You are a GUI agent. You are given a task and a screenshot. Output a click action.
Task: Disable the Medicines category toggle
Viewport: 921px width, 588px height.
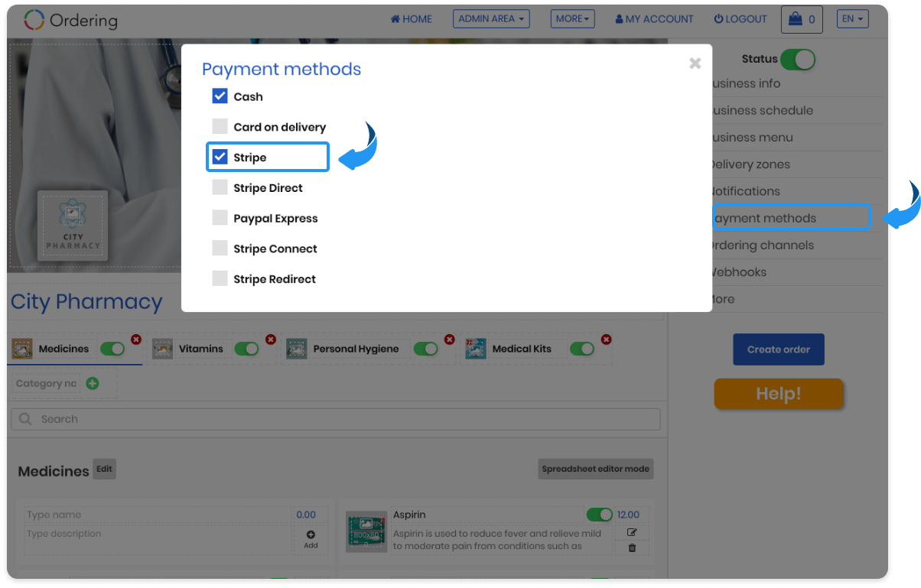(x=112, y=349)
